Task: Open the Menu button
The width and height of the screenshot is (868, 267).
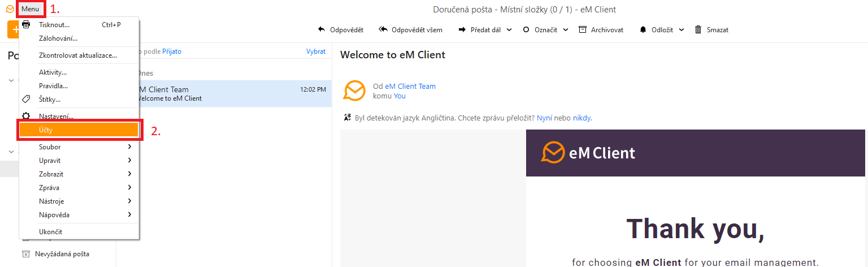Action: pos(30,9)
